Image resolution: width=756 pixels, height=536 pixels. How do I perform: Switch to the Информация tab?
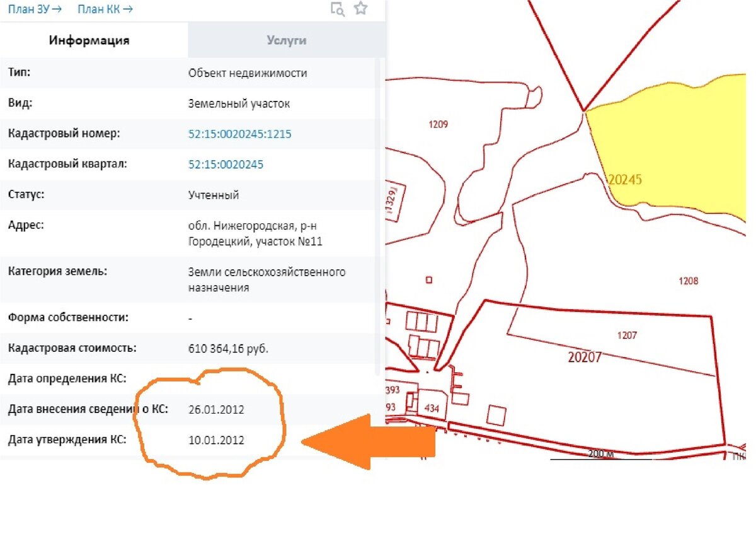[x=88, y=40]
